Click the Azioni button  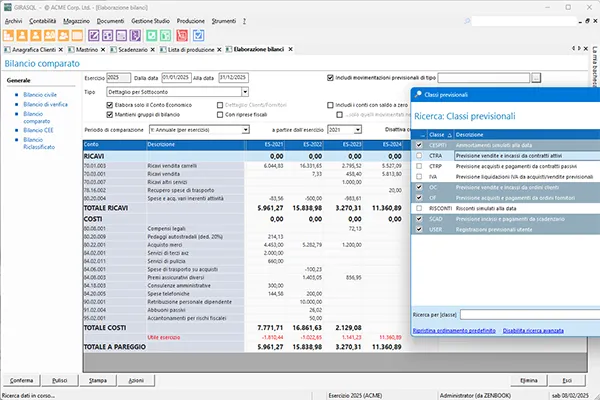[136, 380]
